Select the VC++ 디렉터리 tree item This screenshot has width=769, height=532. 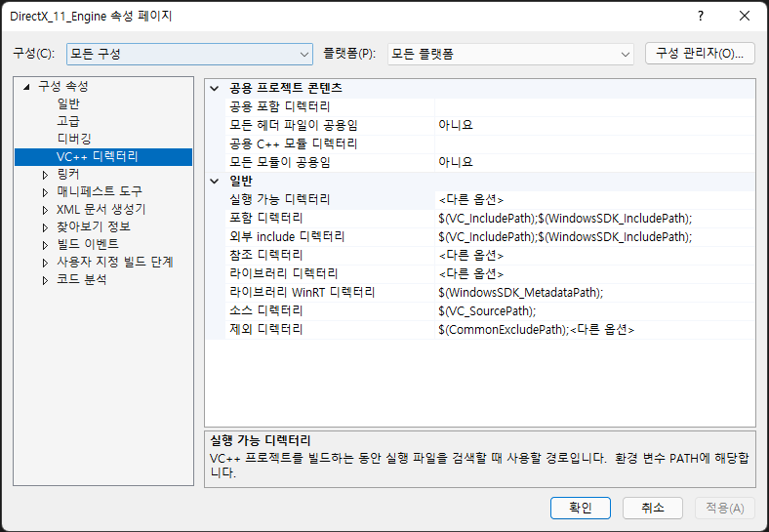click(103, 157)
